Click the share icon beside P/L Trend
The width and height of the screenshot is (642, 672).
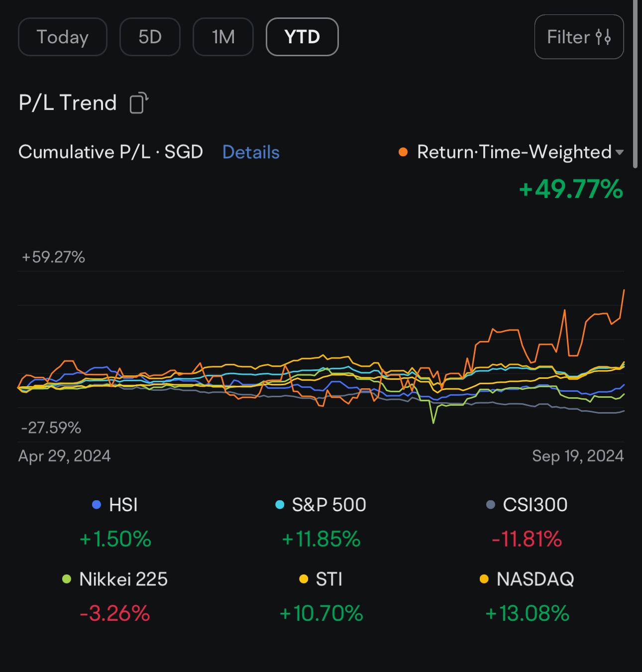pyautogui.click(x=139, y=103)
